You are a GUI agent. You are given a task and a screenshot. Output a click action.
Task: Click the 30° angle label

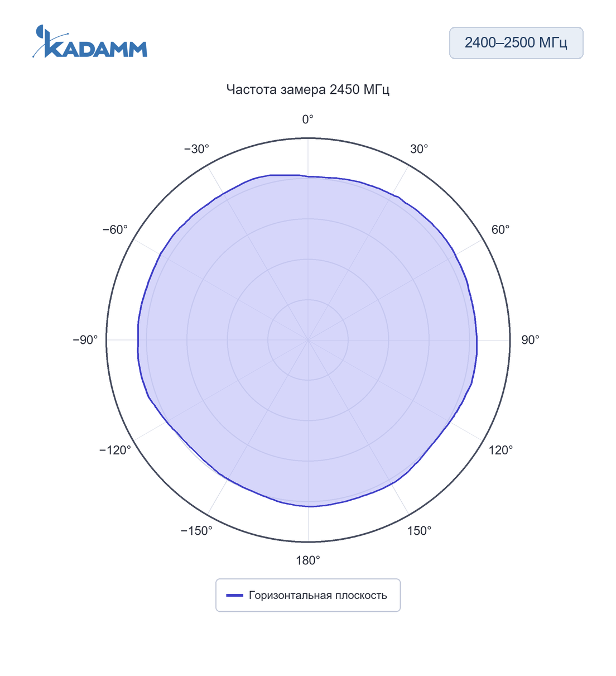point(419,149)
